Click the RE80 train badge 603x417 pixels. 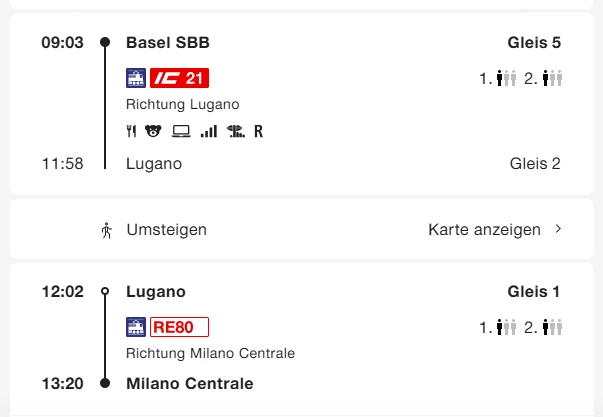click(x=179, y=327)
